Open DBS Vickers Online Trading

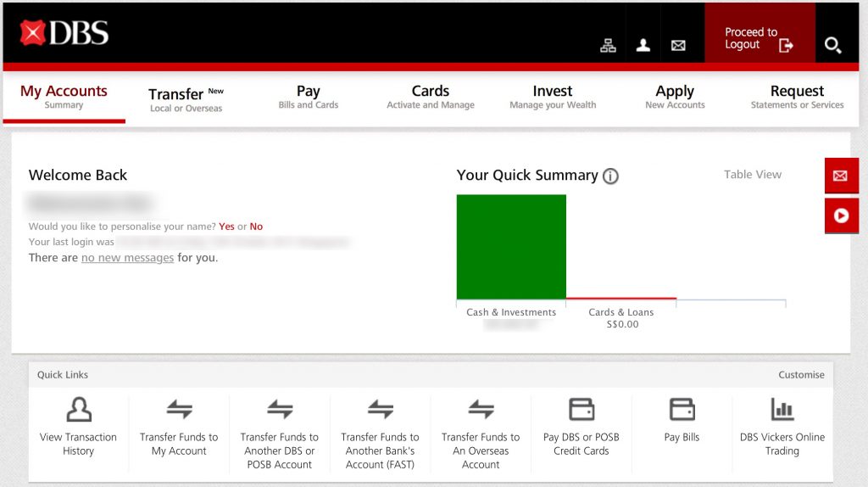tap(782, 428)
